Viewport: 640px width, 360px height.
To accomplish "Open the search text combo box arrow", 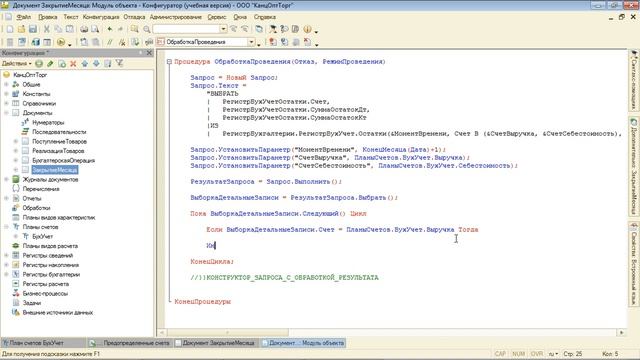I will 223,29.
